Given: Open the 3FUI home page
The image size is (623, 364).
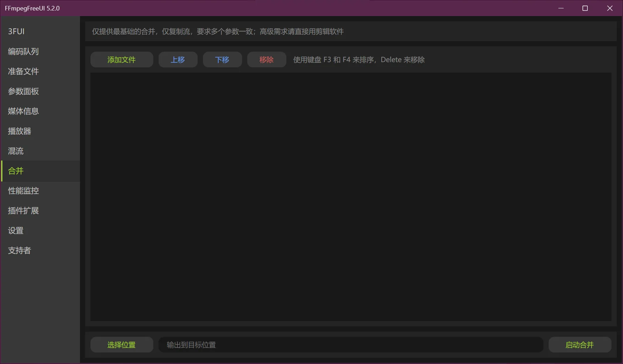Looking at the screenshot, I should point(16,31).
